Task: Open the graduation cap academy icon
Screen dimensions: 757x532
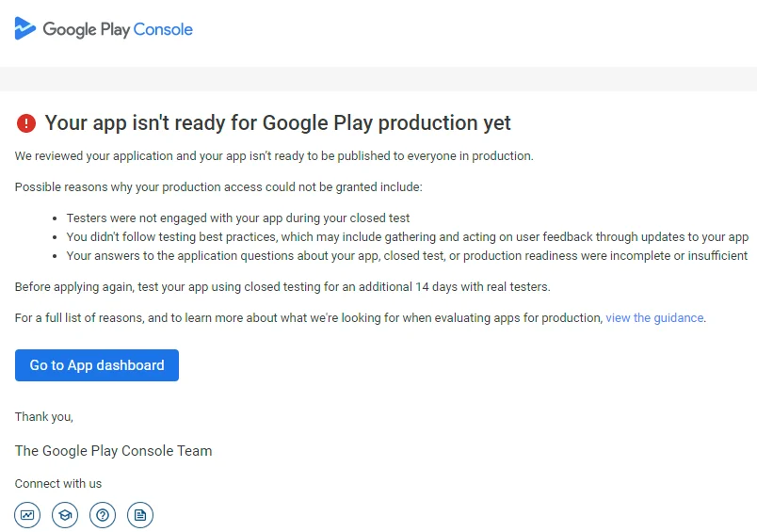Action: (65, 515)
